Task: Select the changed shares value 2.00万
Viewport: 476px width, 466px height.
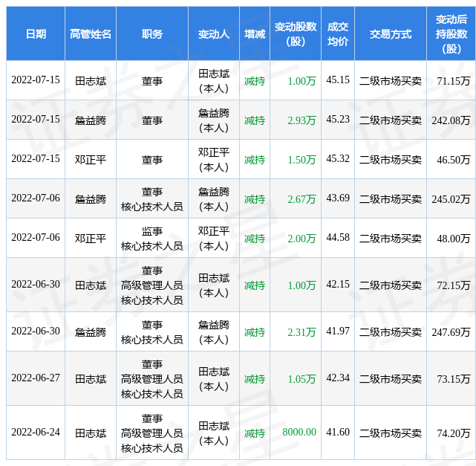Action: [x=301, y=239]
